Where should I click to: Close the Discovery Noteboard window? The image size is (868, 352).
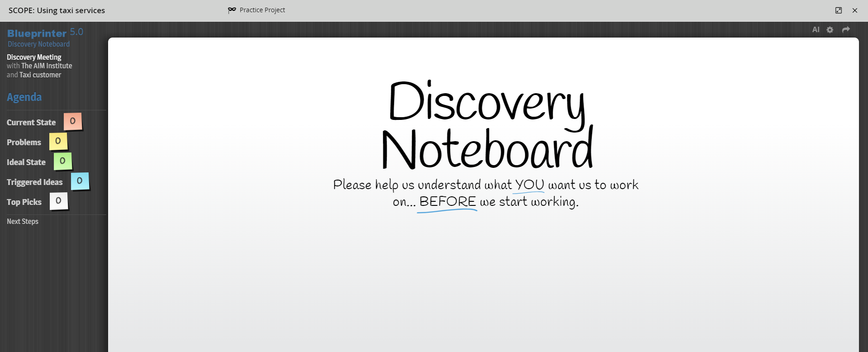(x=855, y=10)
